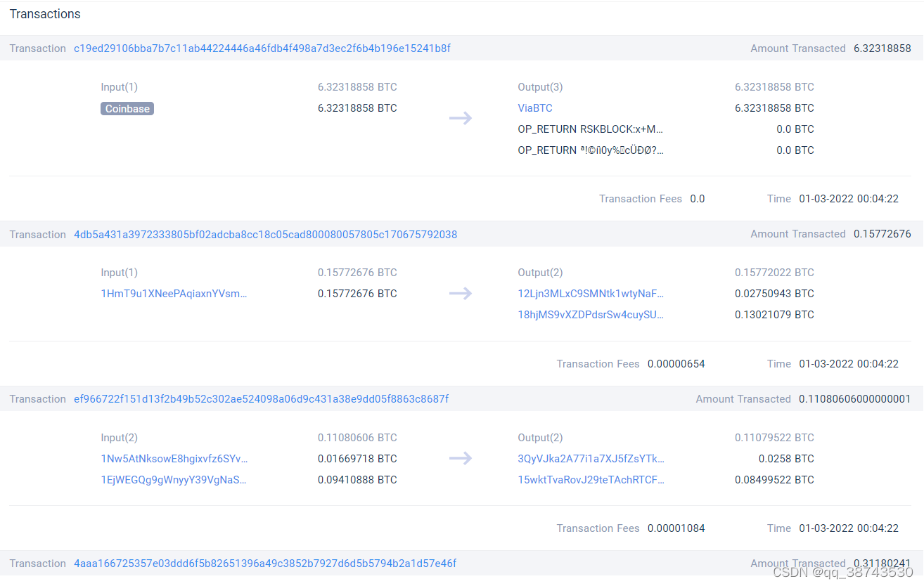Open input address 1Nw5AtNksowE8hgixvfz6SYv

tap(174, 459)
